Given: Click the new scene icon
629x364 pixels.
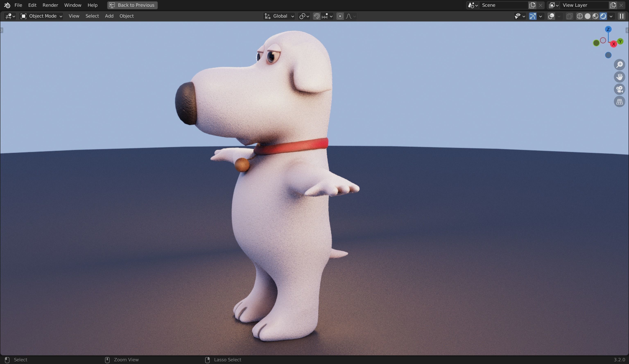Looking at the screenshot, I should point(532,5).
